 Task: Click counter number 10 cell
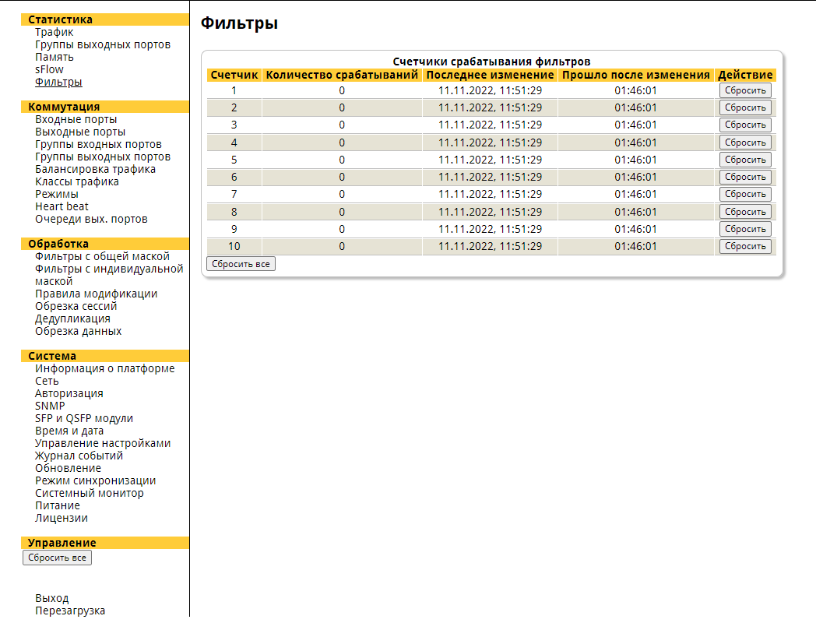(234, 246)
